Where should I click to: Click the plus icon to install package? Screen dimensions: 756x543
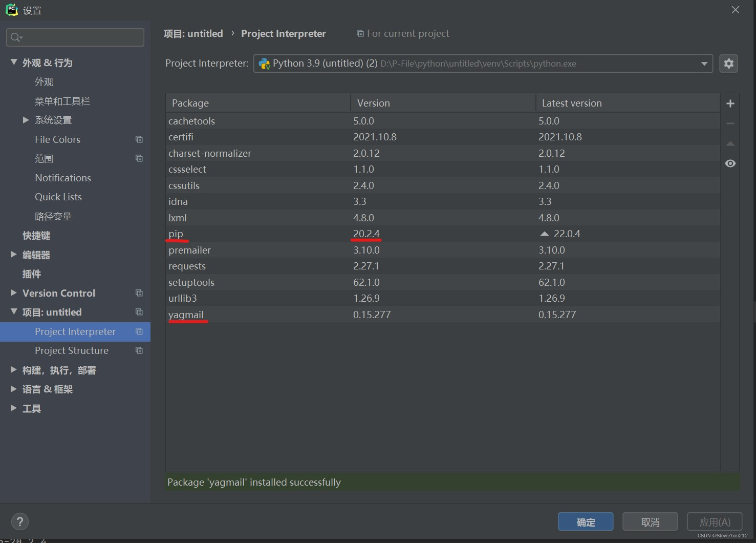click(730, 103)
